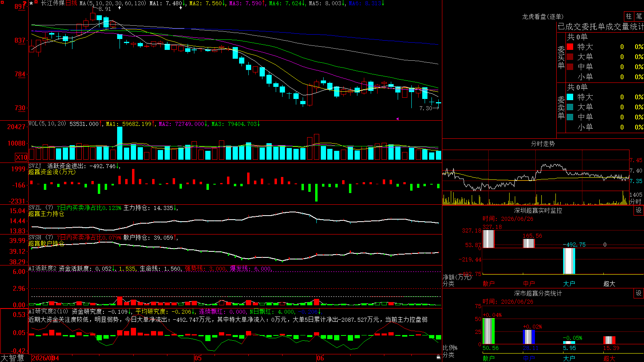Click the tallest cyan volume bar

point(120,143)
